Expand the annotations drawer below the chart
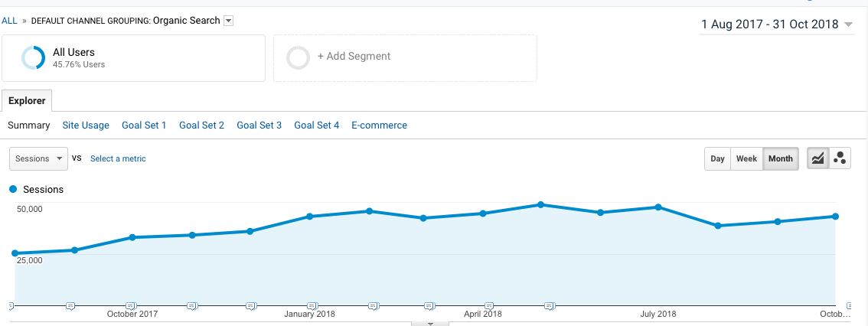Viewport: 868px width, 326px height. coord(430,323)
